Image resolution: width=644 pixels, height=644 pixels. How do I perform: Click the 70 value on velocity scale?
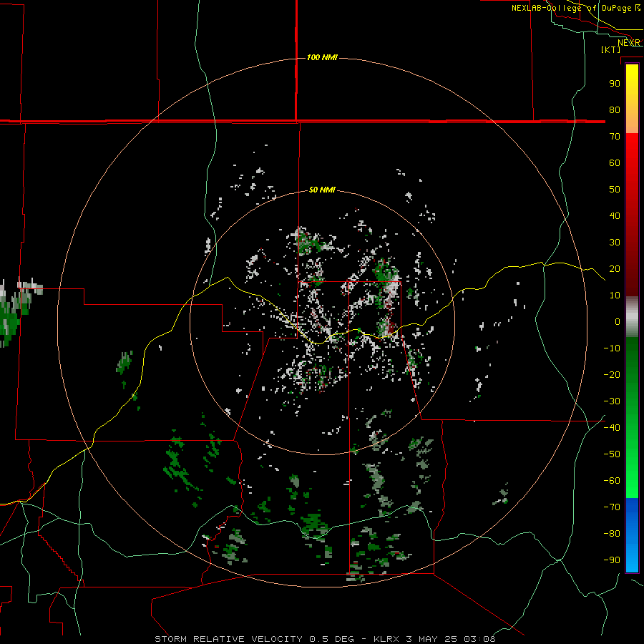[x=615, y=137]
